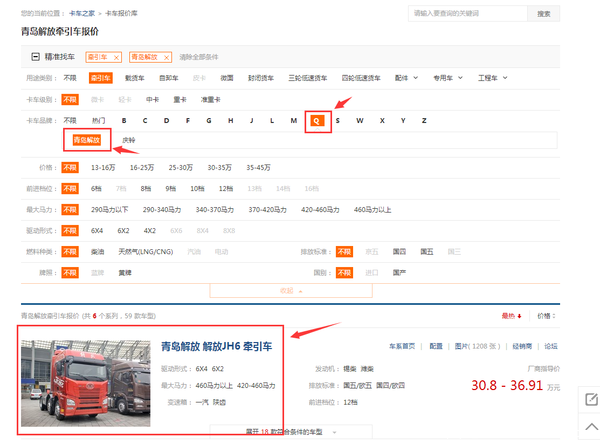Switch brand letter tab to Z
Viewport: 600px width, 444px height.
(x=424, y=121)
